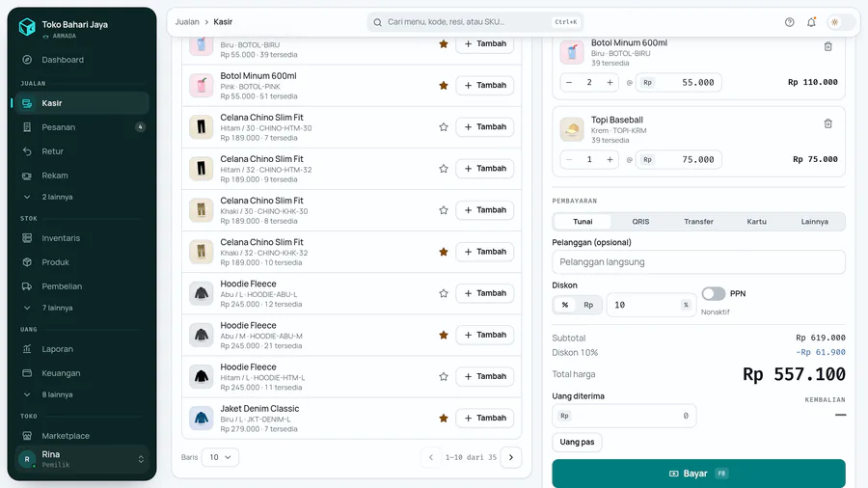Expand '7 lainnya' under Stok
This screenshot has height=488, width=868.
click(x=81, y=308)
